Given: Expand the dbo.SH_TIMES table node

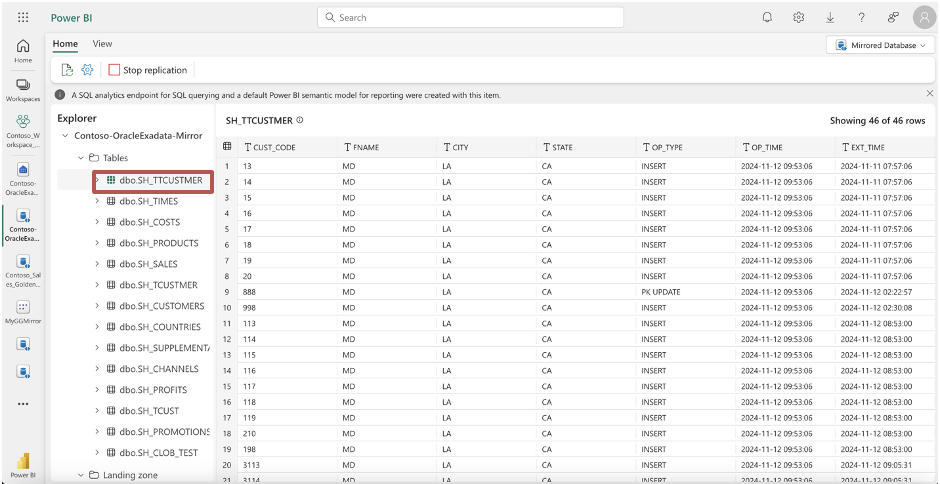Looking at the screenshot, I should pos(97,201).
